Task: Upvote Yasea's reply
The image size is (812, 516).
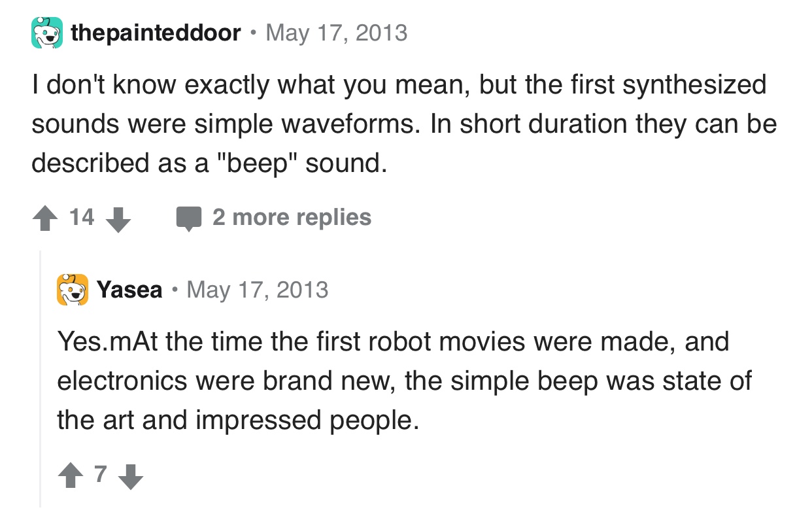Action: [x=71, y=476]
